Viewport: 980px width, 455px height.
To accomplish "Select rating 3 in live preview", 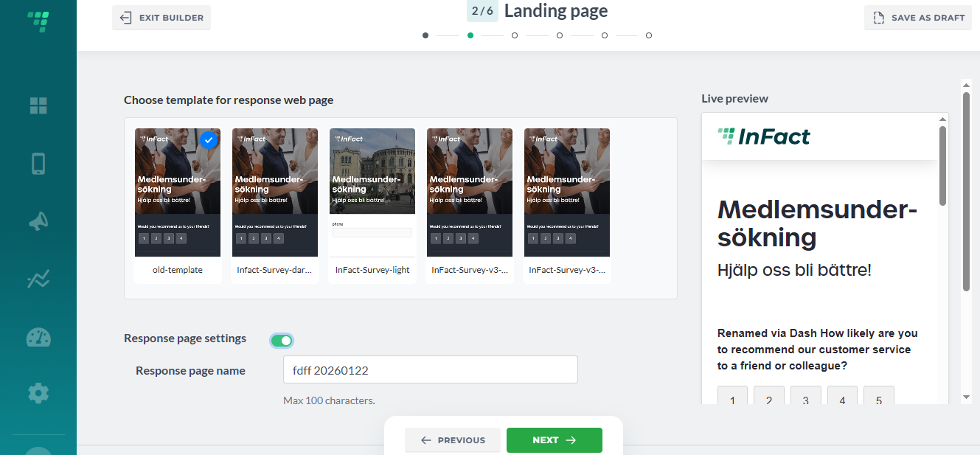I will coord(805,400).
